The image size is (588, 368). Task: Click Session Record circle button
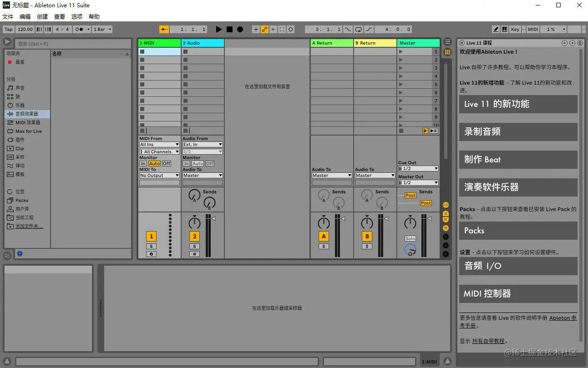tap(291, 29)
